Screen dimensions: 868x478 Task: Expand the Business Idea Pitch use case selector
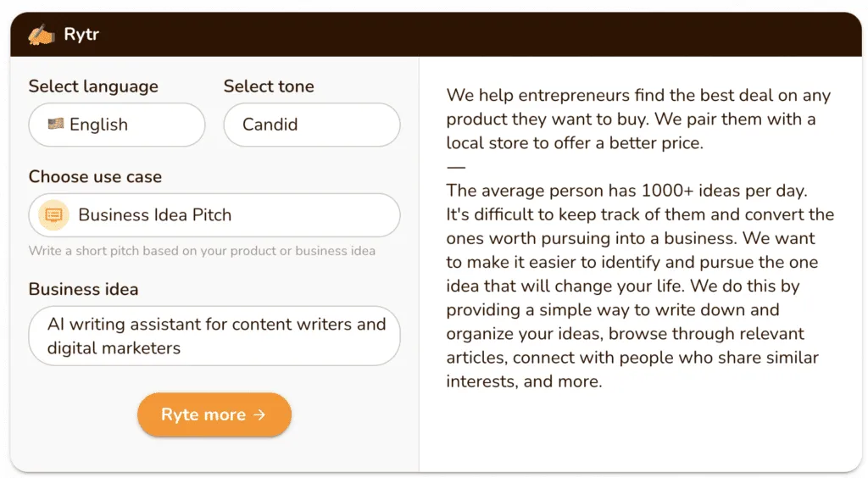(214, 215)
